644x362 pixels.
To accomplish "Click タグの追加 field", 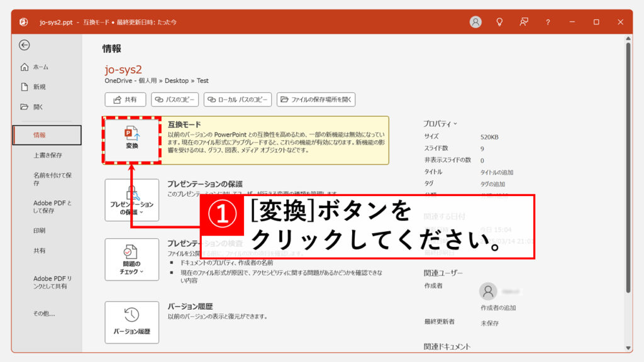I will pyautogui.click(x=493, y=184).
